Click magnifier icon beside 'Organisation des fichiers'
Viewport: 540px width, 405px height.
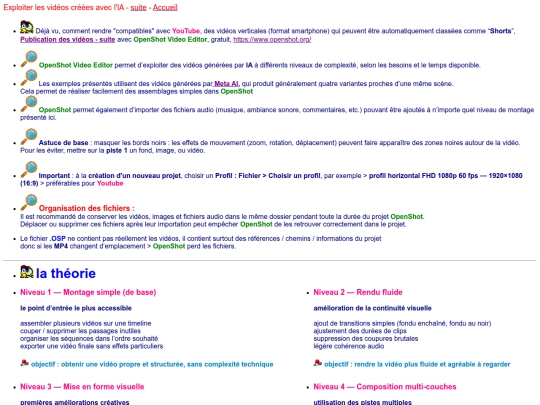click(x=29, y=202)
